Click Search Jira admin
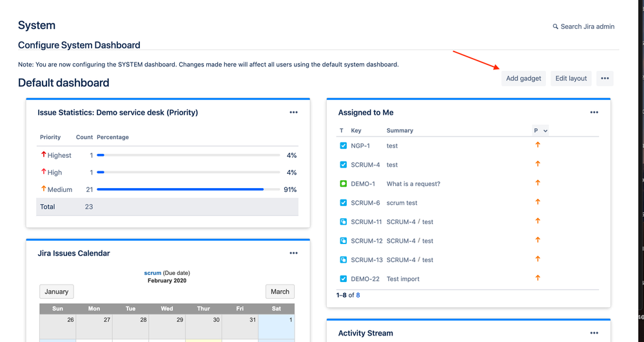 pos(583,26)
